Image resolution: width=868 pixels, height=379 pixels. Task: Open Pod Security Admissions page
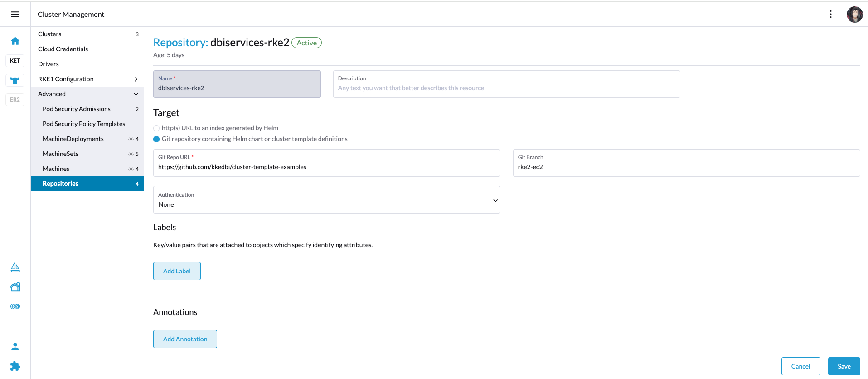tap(77, 109)
